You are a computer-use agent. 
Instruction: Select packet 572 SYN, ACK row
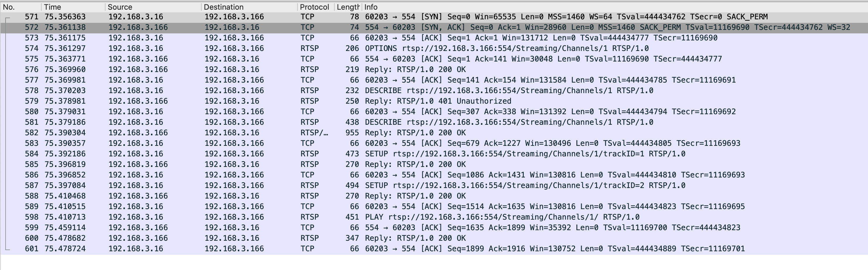tap(434, 28)
